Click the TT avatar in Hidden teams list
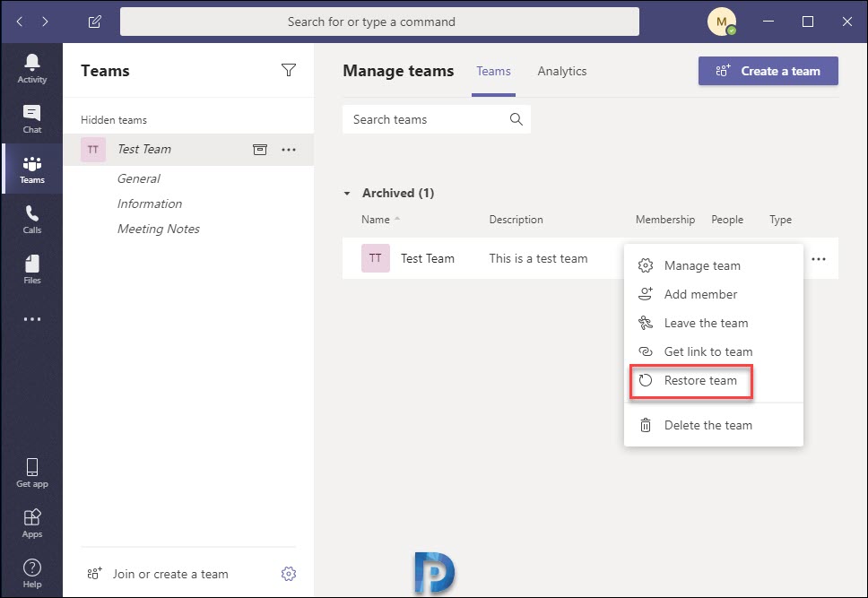 93,150
